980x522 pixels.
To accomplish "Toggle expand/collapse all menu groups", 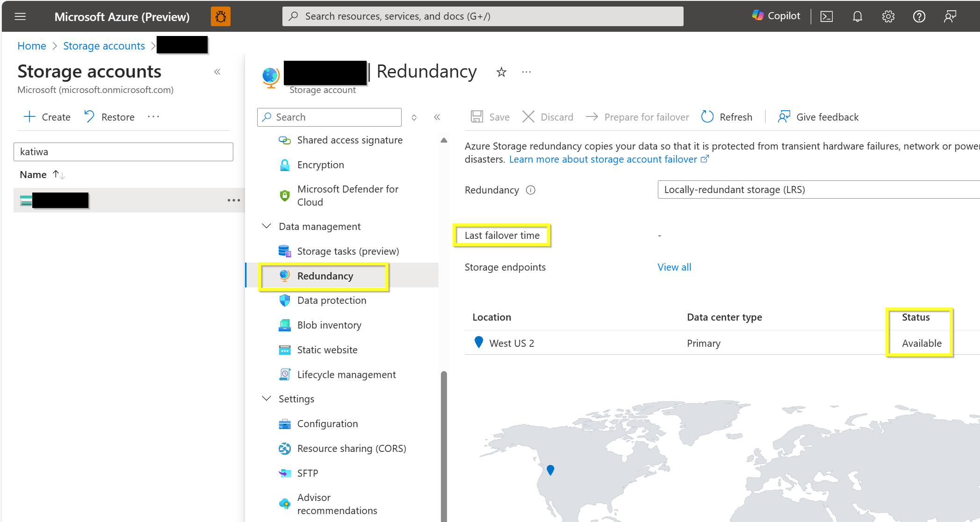I will pos(414,117).
